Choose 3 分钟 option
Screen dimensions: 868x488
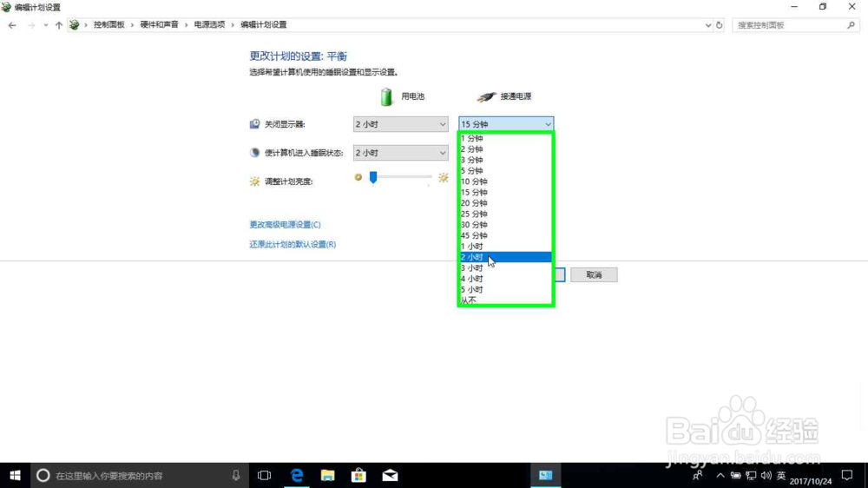(x=506, y=160)
